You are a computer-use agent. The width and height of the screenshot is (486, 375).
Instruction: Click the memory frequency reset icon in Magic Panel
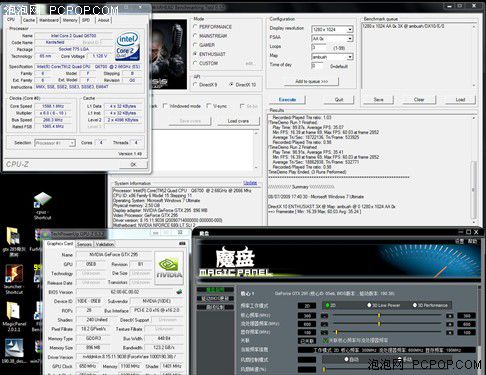(324, 332)
